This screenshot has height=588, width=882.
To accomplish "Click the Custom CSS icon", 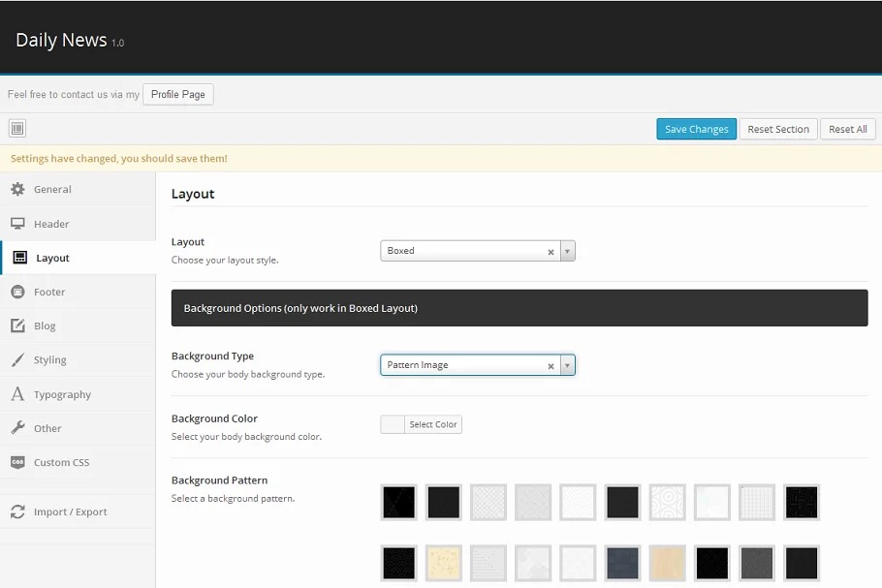I will [x=17, y=462].
